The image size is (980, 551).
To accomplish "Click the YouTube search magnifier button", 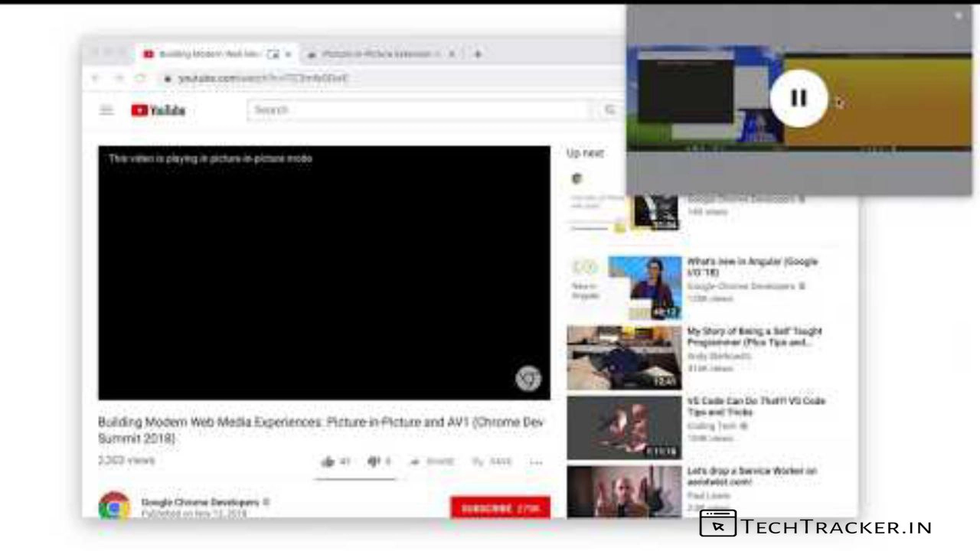I will pos(609,110).
